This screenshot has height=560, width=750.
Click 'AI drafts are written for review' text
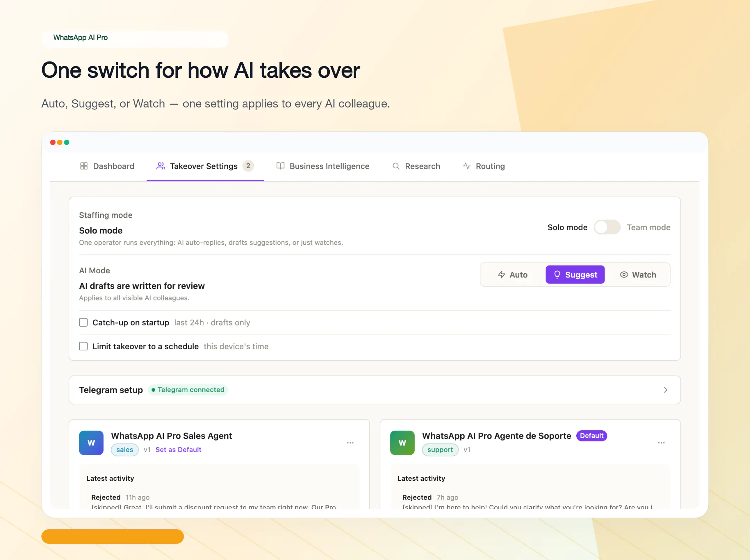[142, 286]
